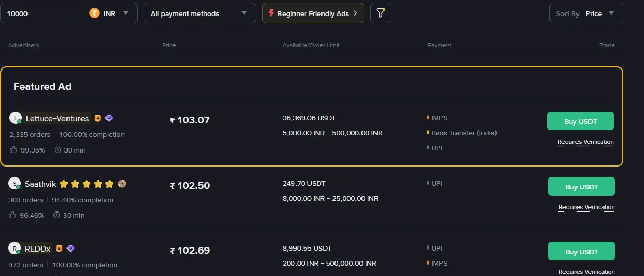The width and height of the screenshot is (644, 276).
Task: Click the REDDx advertiser name
Action: click(x=38, y=249)
